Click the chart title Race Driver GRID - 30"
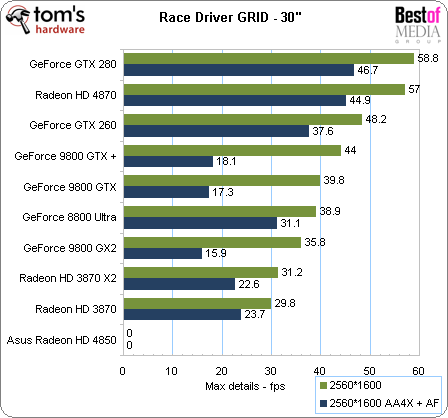 coord(230,17)
